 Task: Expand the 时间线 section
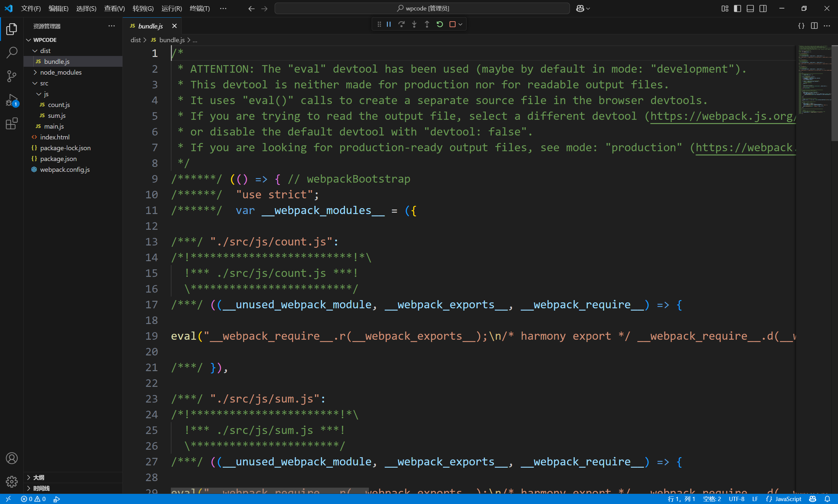click(x=42, y=488)
